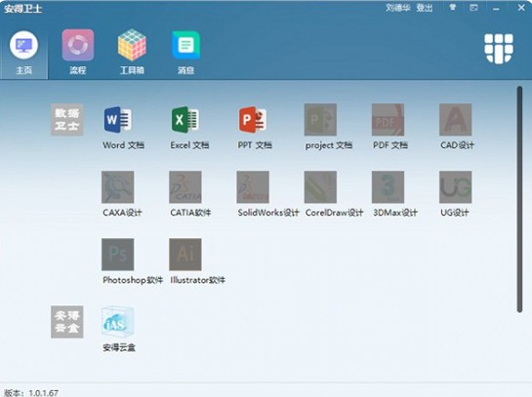Select the 3DMax设计 icon
Screen dimensions: 532x397
tap(388, 187)
